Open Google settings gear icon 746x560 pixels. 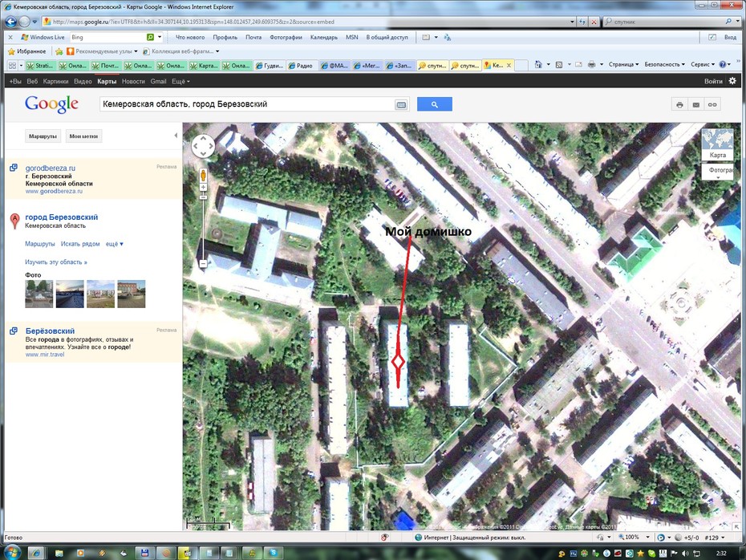732,81
